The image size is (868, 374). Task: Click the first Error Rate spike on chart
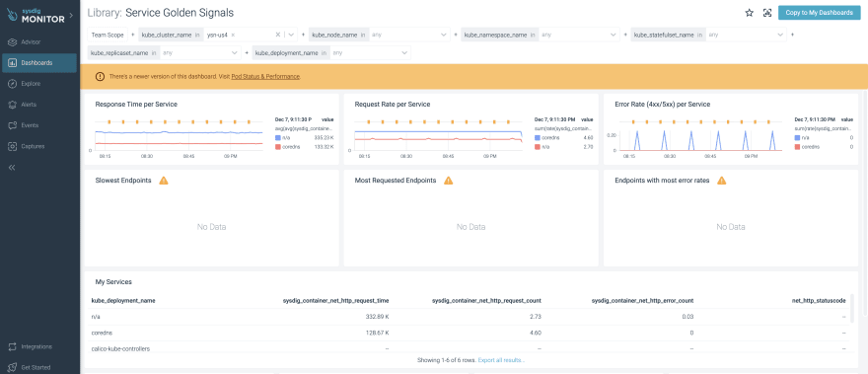tap(636, 140)
